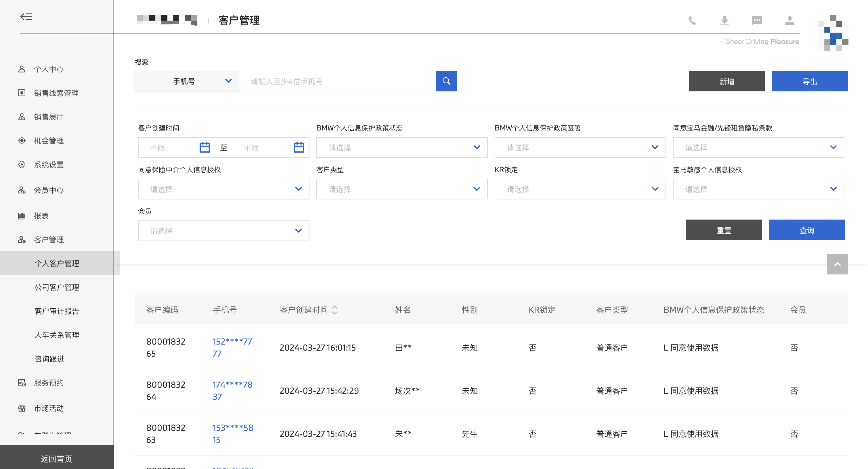Expand 同意宝马金融/先锋租赁隐私条款 dropdown
The height and width of the screenshot is (469, 868).
coord(758,147)
